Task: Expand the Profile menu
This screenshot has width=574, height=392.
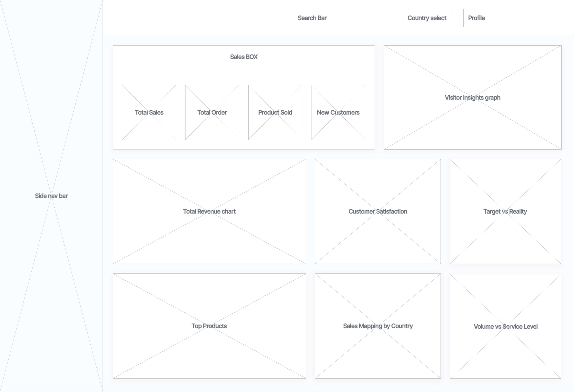Action: 476,18
